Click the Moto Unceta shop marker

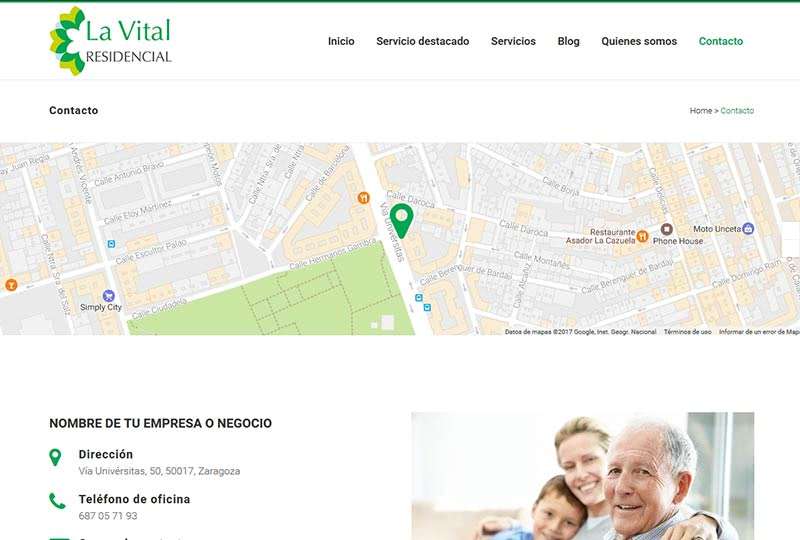(x=748, y=228)
